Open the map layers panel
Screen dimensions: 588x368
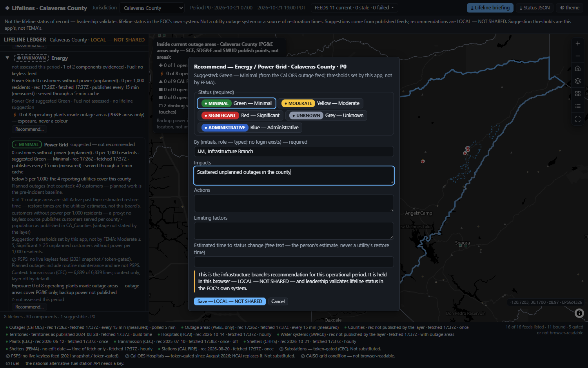[578, 81]
